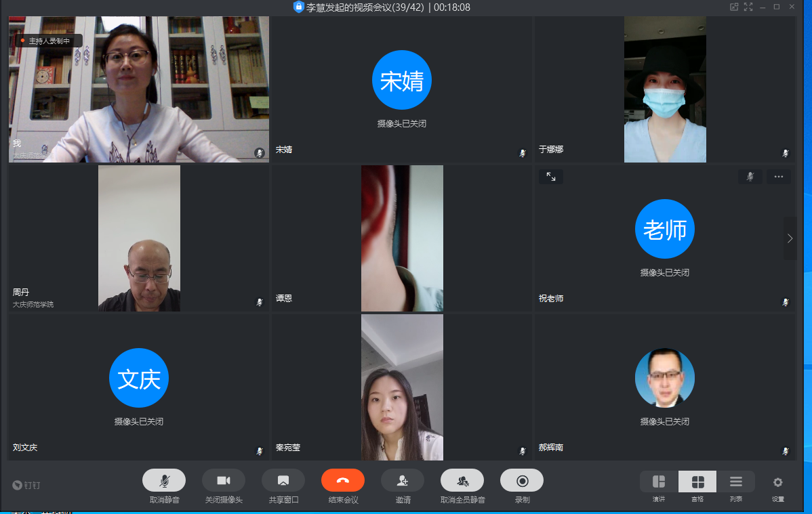Open more options on 祝老师 tile

tap(778, 177)
